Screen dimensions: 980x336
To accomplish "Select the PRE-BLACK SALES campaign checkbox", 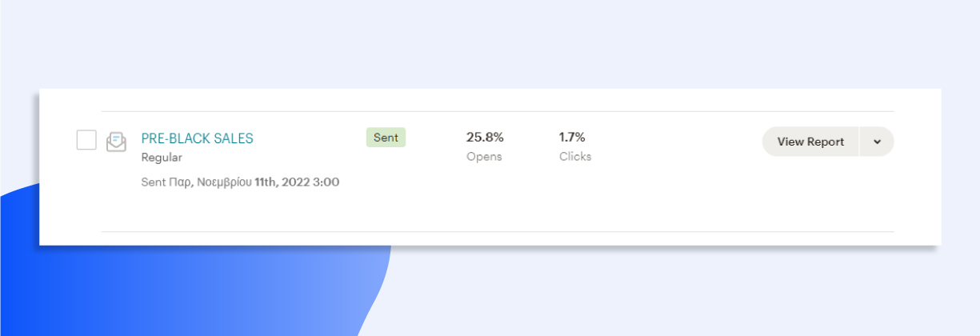I will point(86,140).
